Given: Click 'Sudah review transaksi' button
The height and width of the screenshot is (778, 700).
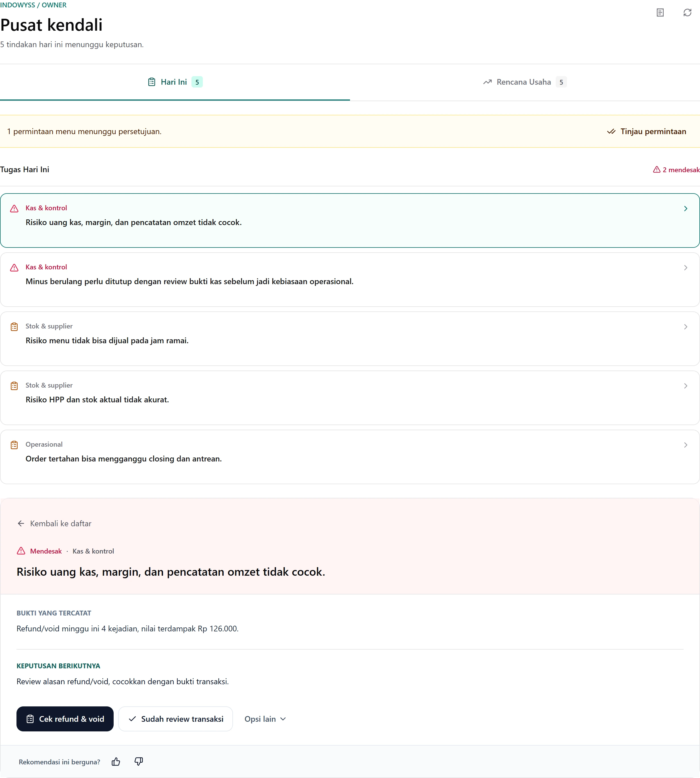Looking at the screenshot, I should [175, 719].
